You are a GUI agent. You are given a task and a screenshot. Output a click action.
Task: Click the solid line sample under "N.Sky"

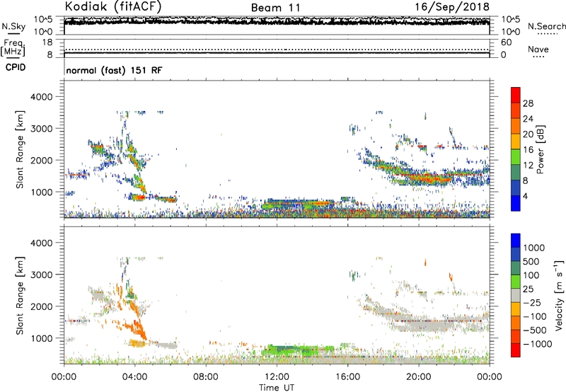coord(13,34)
